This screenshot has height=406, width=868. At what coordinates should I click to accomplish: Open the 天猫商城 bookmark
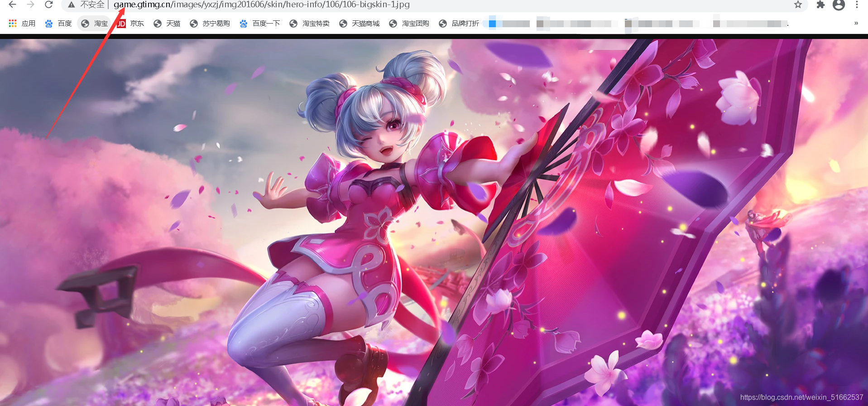point(359,23)
